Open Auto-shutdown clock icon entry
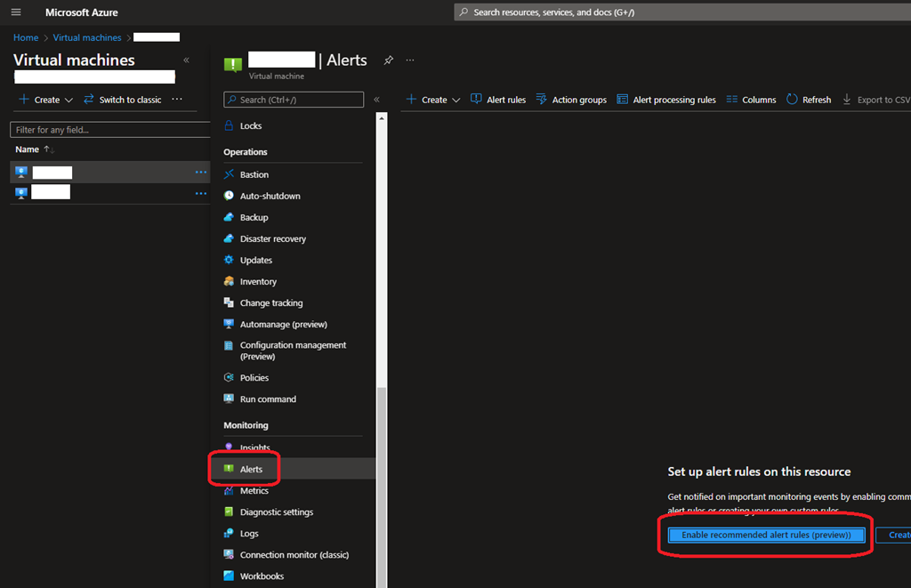911x588 pixels. (230, 196)
